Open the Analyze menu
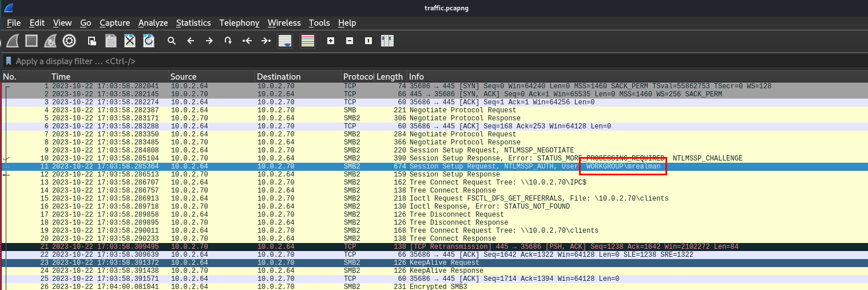 coord(153,23)
